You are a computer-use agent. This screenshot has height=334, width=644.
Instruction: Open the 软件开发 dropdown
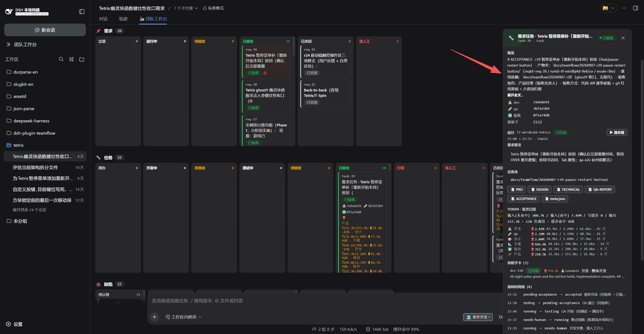tap(478, 317)
